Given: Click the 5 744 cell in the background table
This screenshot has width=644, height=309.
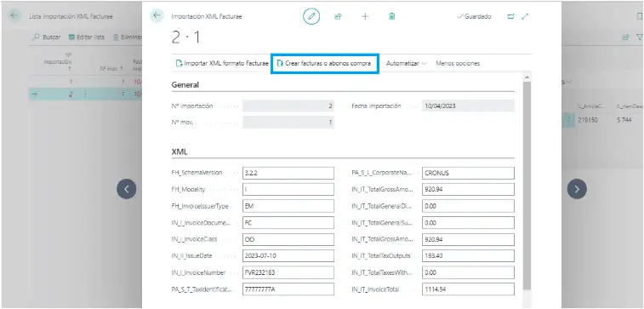Looking at the screenshot, I should click(x=624, y=120).
